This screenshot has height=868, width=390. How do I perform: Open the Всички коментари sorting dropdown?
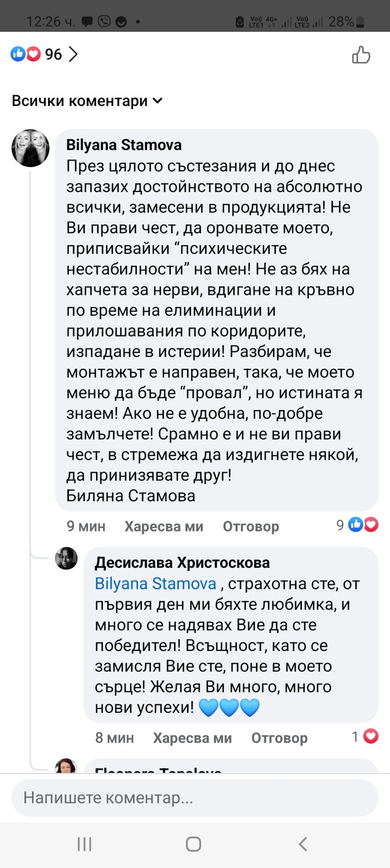pos(87,101)
